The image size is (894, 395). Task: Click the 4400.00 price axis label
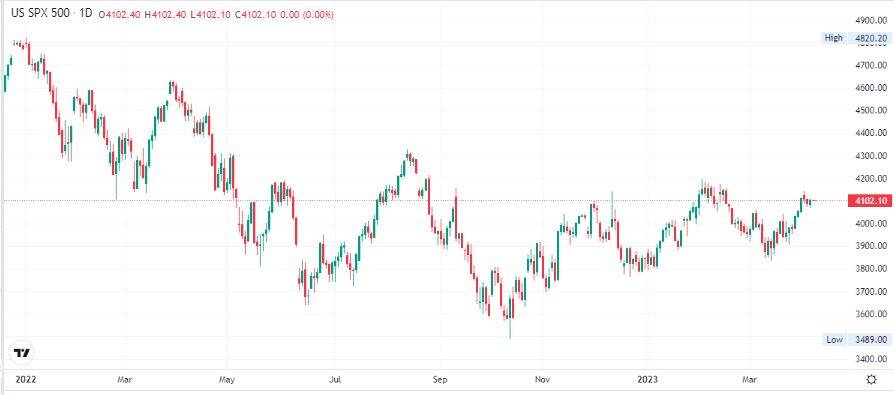[871, 133]
